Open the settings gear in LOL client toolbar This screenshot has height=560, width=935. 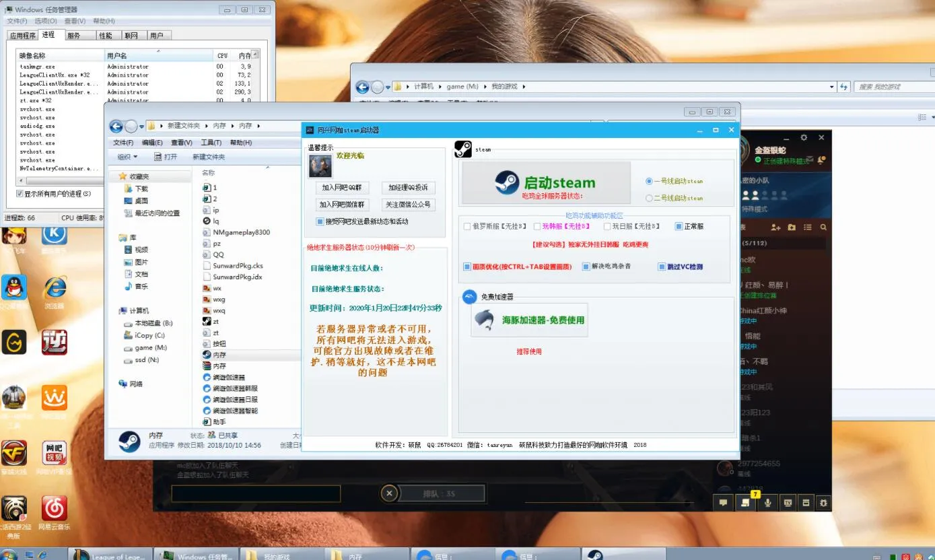pyautogui.click(x=823, y=502)
